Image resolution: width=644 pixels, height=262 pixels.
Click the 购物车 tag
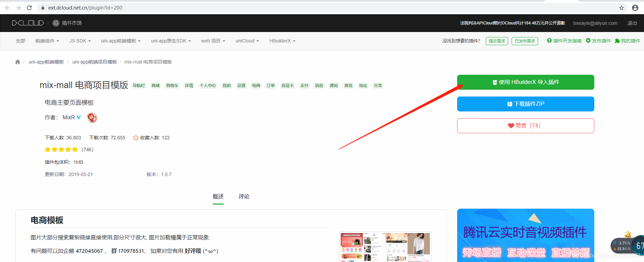point(172,86)
